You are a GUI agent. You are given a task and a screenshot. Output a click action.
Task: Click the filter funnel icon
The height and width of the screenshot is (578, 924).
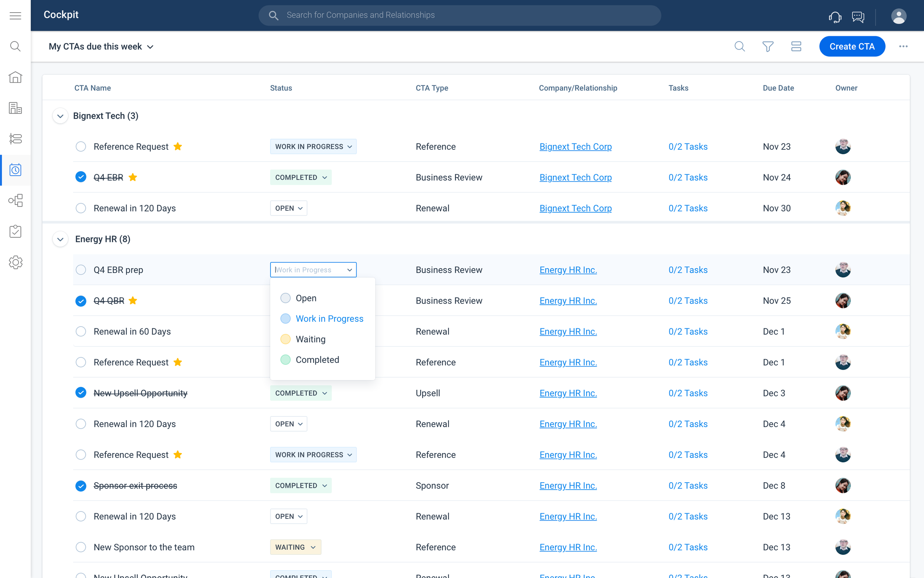click(768, 47)
